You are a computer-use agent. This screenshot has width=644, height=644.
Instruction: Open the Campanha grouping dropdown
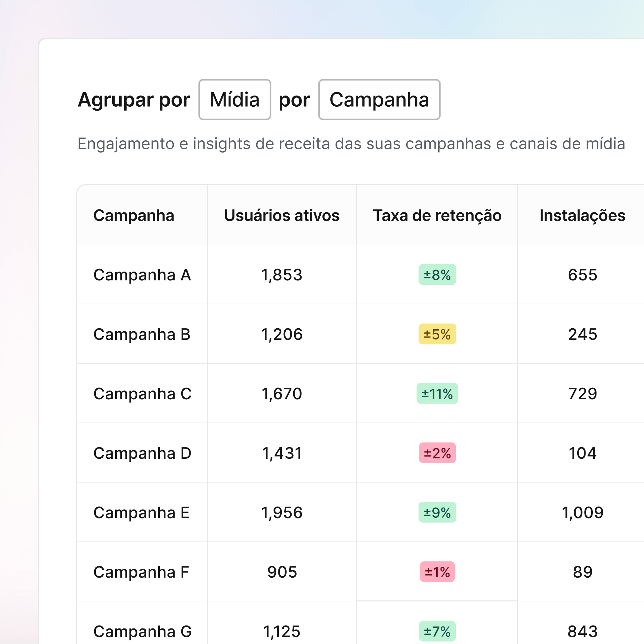[x=379, y=100]
